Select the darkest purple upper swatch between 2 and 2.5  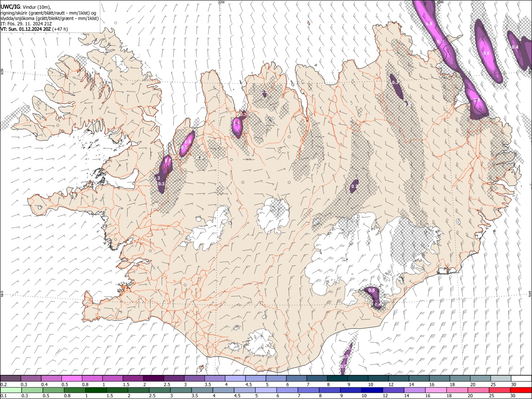153,379
